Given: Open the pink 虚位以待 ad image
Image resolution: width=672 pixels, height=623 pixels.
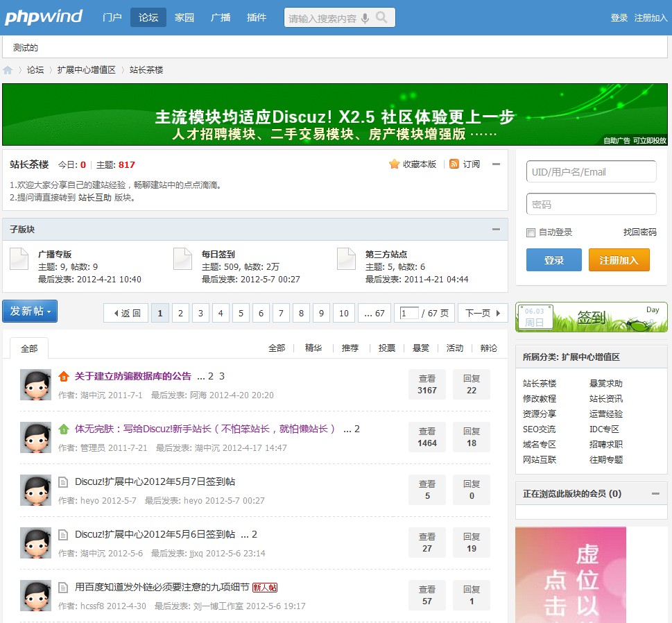Looking at the screenshot, I should pyautogui.click(x=571, y=574).
